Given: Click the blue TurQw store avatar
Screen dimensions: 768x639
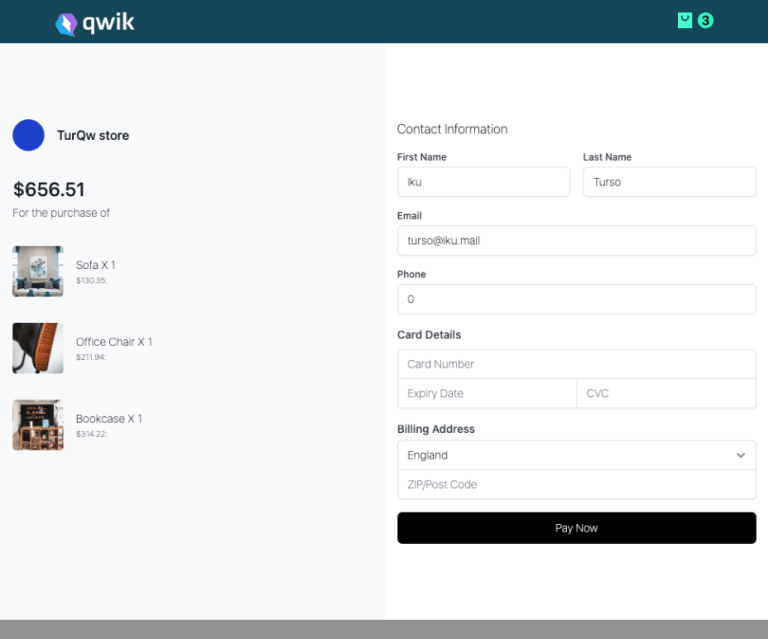Looking at the screenshot, I should tap(28, 135).
